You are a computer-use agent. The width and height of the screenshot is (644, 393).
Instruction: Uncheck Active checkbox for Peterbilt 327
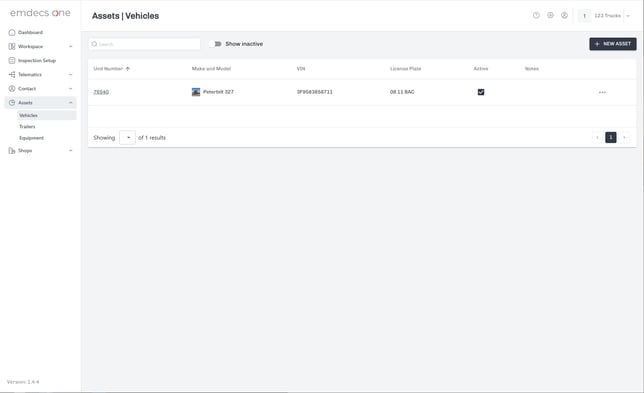[481, 92]
